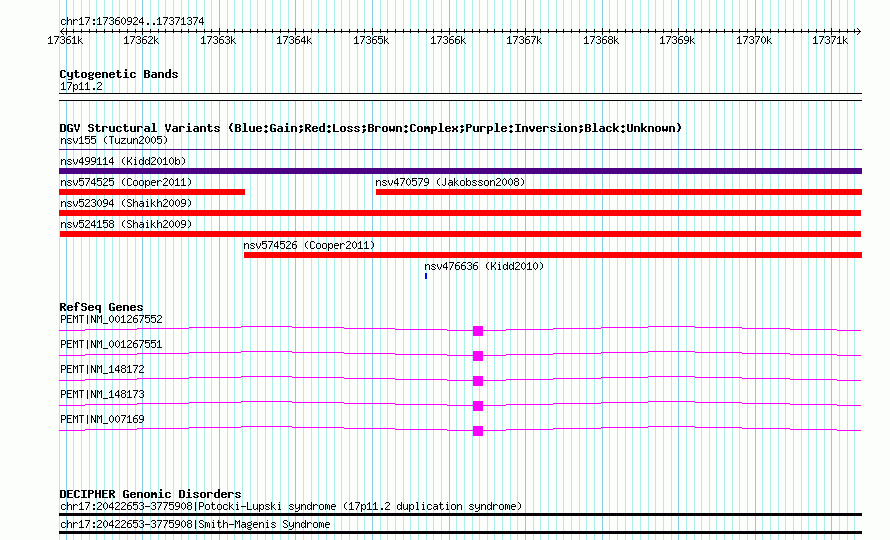Select the thick purple nsv499114 inversion bar
The image size is (890, 540).
(460, 171)
